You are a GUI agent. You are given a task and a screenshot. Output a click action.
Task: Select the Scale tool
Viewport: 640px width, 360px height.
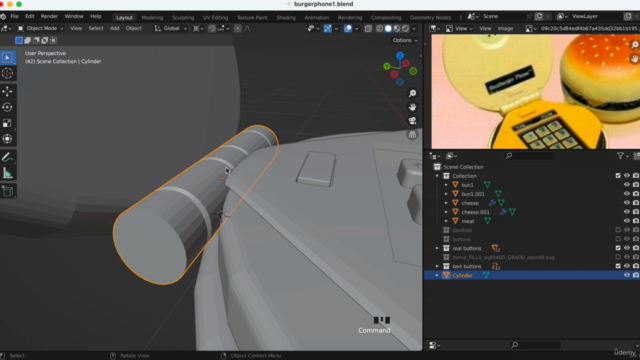[x=7, y=123]
